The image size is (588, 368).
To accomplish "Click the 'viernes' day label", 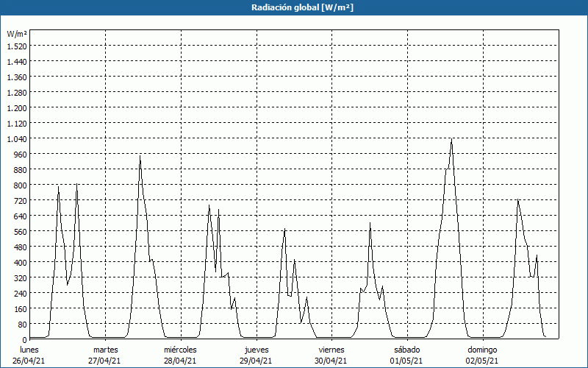I will coord(331,350).
